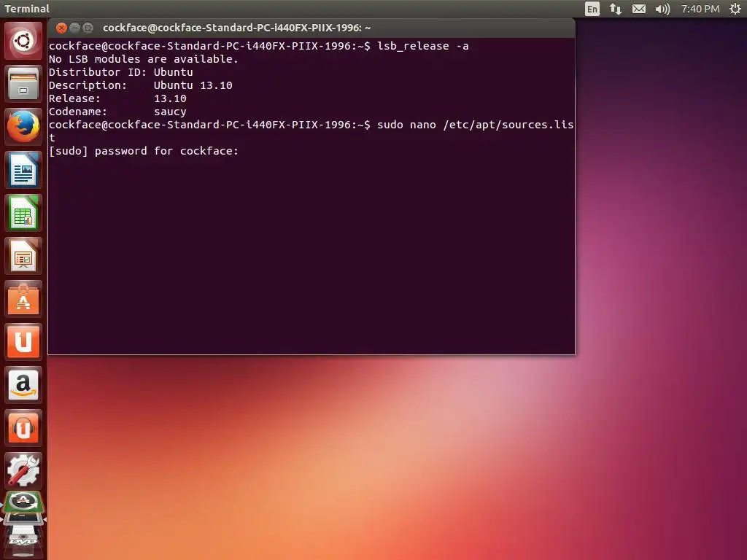Open LibreOffice Impress presentation icon
This screenshot has width=747, height=560.
(x=23, y=256)
